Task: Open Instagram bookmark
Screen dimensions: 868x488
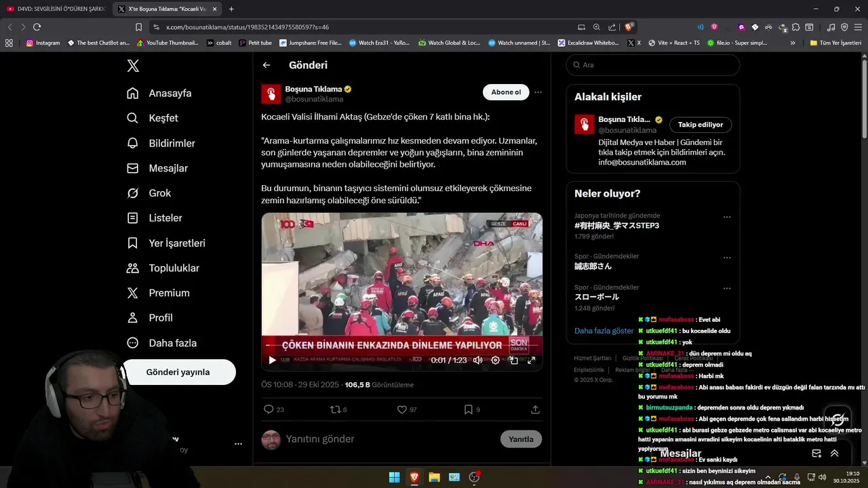Action: click(x=43, y=43)
